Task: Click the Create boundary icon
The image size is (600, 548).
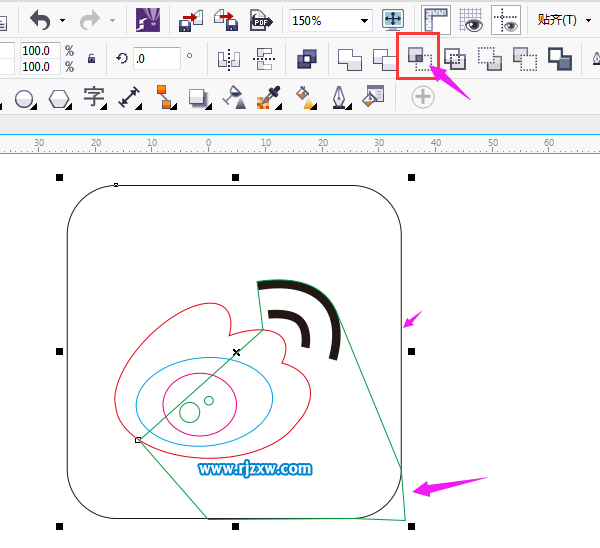Action: 560,59
